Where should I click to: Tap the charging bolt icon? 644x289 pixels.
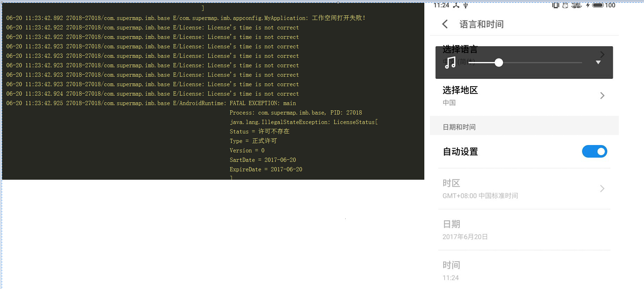click(x=588, y=5)
